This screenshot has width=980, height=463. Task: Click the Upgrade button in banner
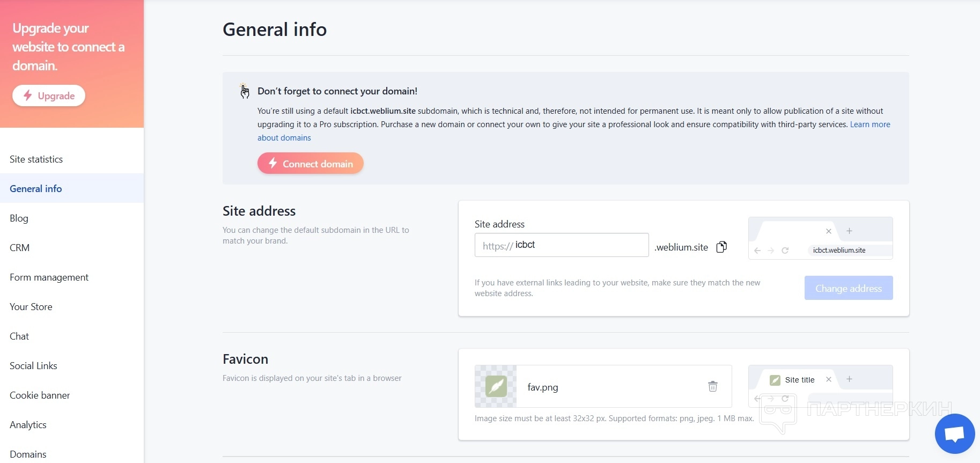point(49,95)
